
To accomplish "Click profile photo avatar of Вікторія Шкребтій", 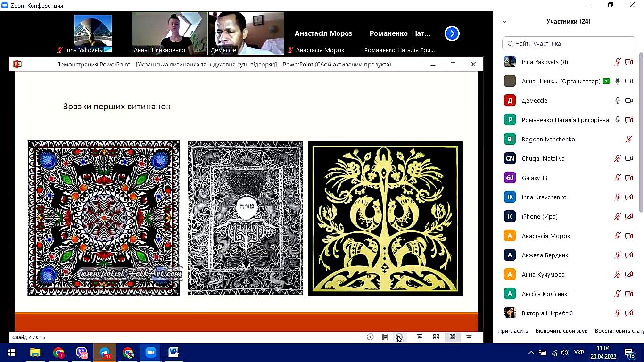I will (510, 313).
